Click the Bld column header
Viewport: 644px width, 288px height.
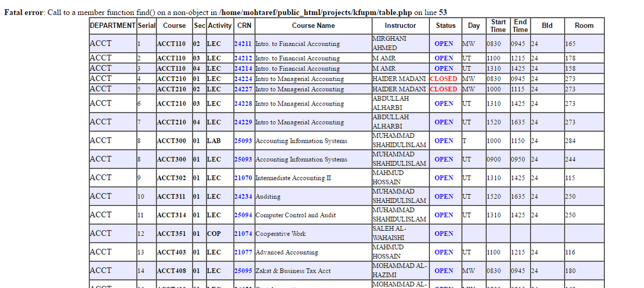(x=547, y=26)
